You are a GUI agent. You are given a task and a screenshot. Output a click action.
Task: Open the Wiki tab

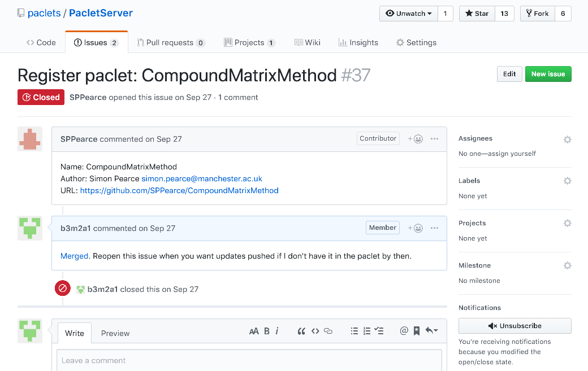pos(308,43)
